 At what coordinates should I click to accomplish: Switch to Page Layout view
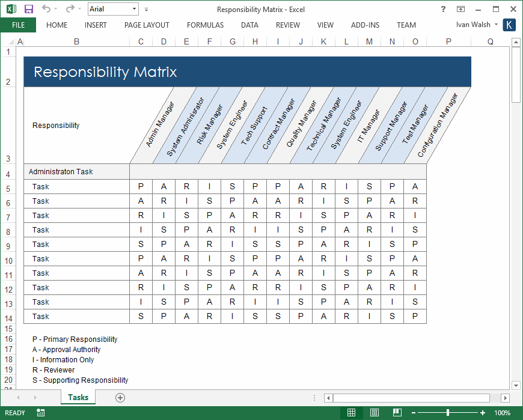tap(374, 413)
